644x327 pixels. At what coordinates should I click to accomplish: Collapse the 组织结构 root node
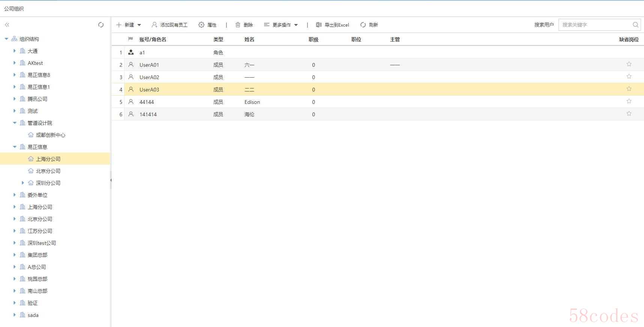pos(6,39)
